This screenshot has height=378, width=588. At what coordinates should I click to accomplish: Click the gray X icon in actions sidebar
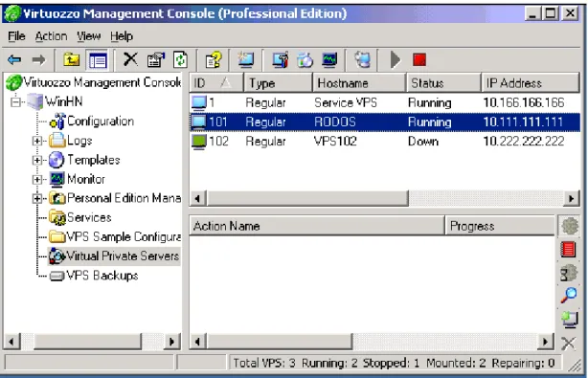pyautogui.click(x=569, y=343)
